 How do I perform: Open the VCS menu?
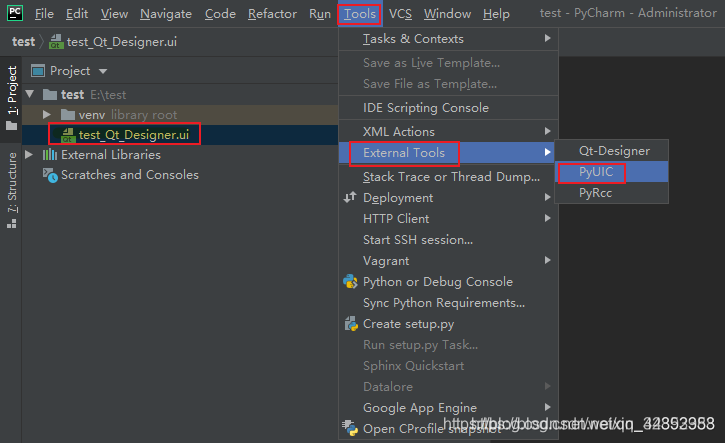pyautogui.click(x=400, y=14)
